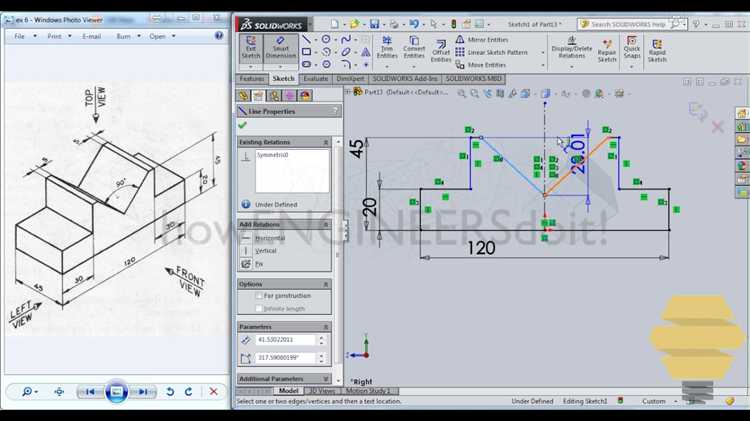The height and width of the screenshot is (421, 750).
Task: Click the Save icon in SolidWorks toolbar
Action: 375,24
